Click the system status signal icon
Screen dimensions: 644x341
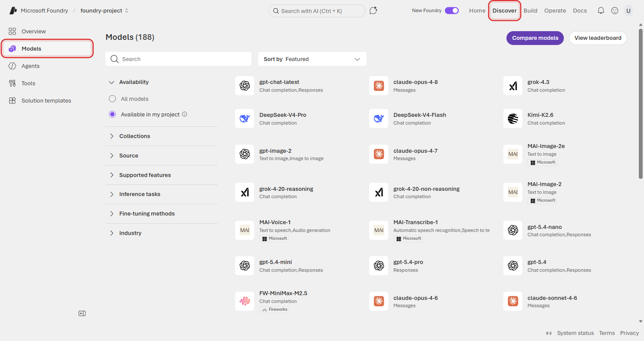coord(549,333)
